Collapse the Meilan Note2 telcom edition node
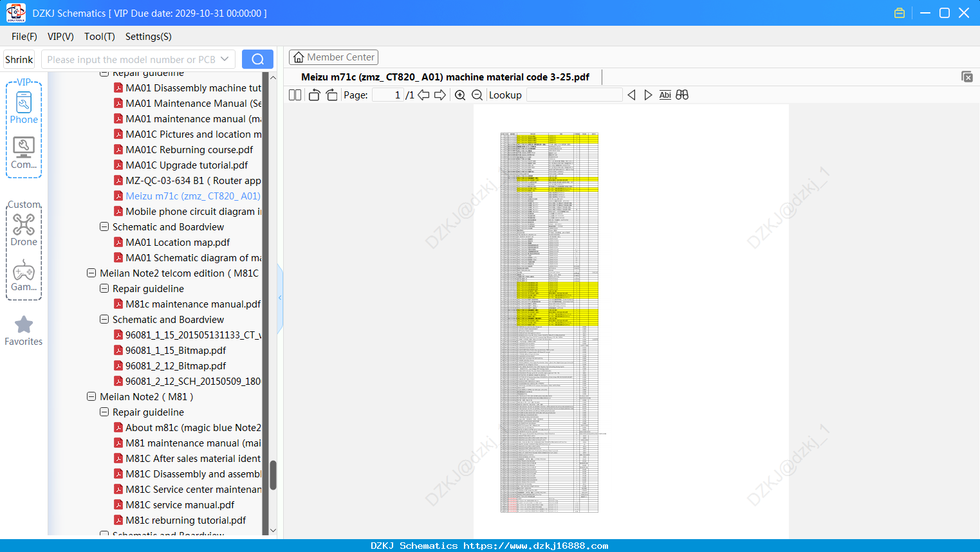 [x=91, y=273]
